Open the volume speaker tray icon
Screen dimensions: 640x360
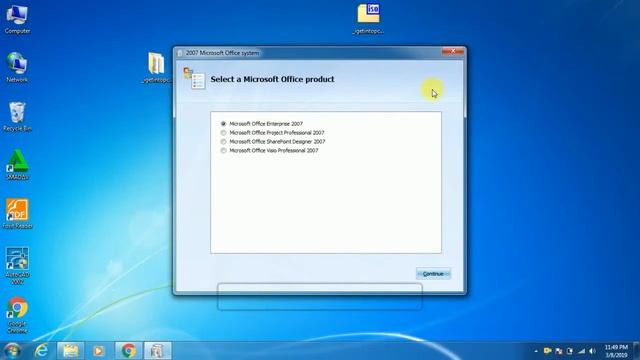tap(592, 351)
